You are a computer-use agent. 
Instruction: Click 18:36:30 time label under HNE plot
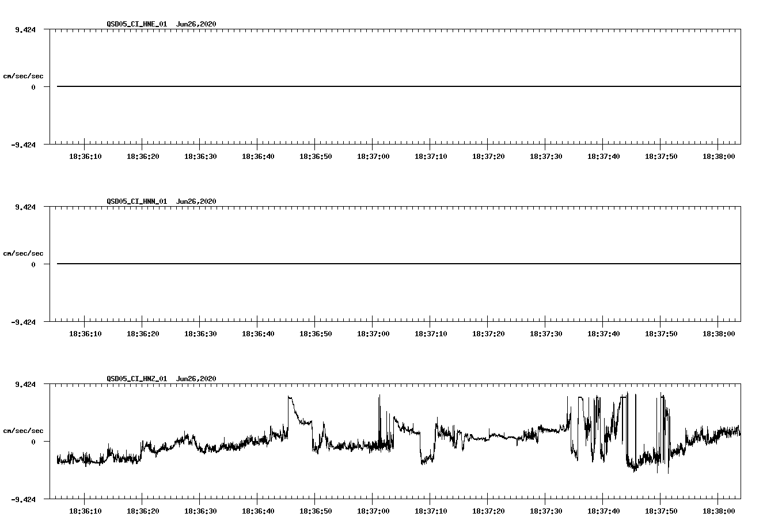coord(200,157)
